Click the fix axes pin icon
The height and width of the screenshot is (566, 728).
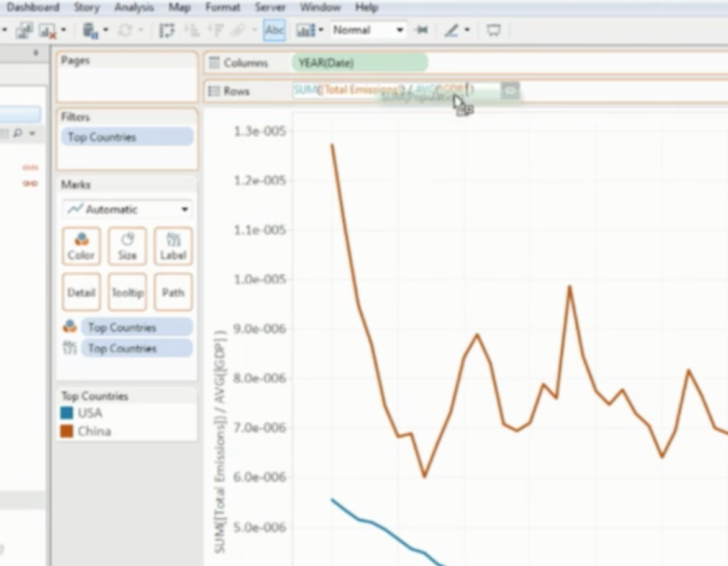[422, 30]
